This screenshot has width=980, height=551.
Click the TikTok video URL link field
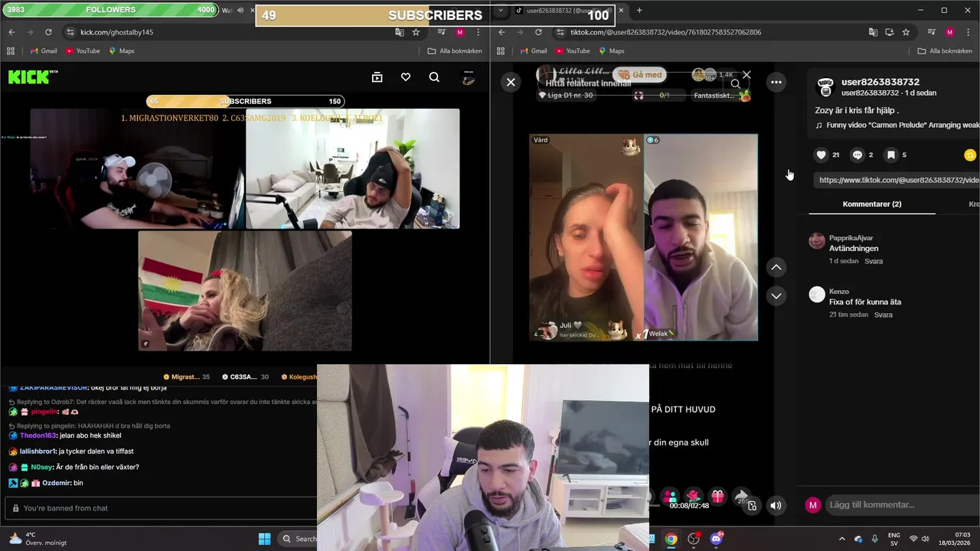point(898,180)
